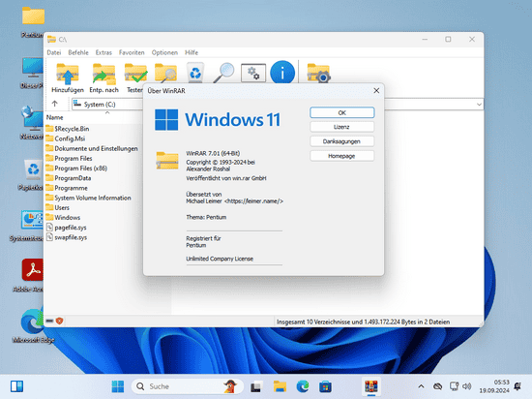The image size is (532, 399).
Task: Click the folder-with-gear toolbar icon
Action: 318,73
